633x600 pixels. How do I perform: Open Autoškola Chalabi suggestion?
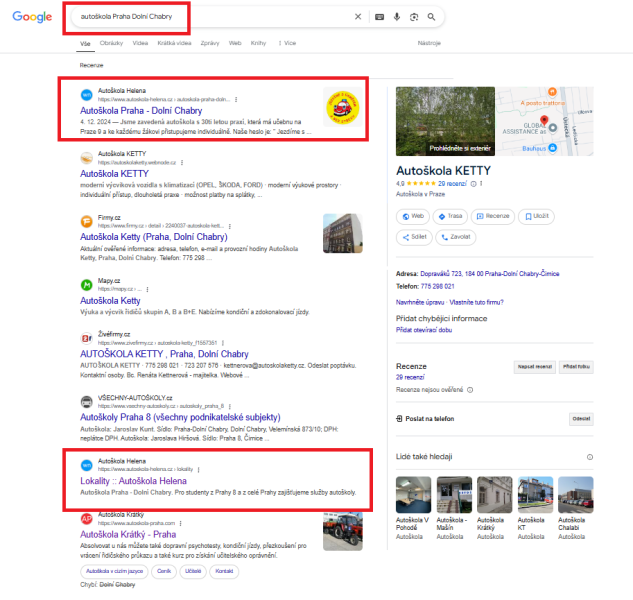coord(576,508)
